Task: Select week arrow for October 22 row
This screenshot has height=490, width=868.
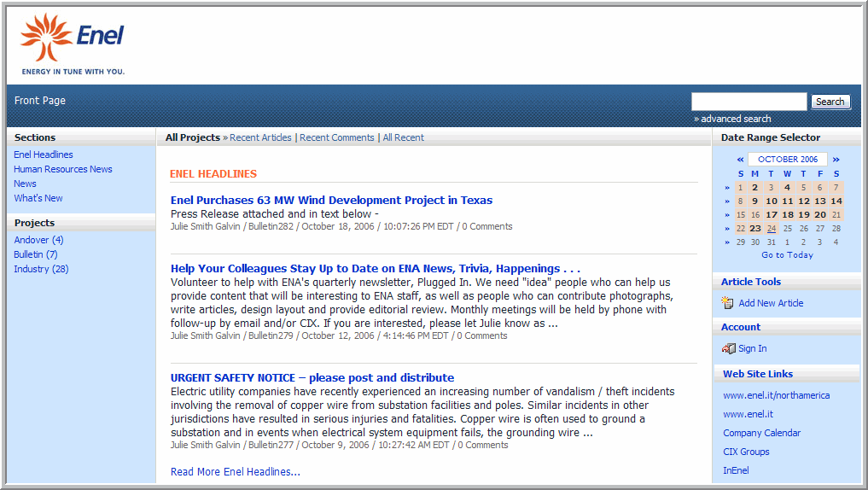Action: pyautogui.click(x=727, y=228)
